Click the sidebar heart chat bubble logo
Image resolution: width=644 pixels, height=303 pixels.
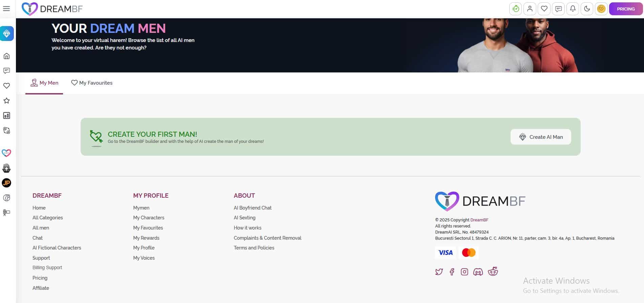6,153
